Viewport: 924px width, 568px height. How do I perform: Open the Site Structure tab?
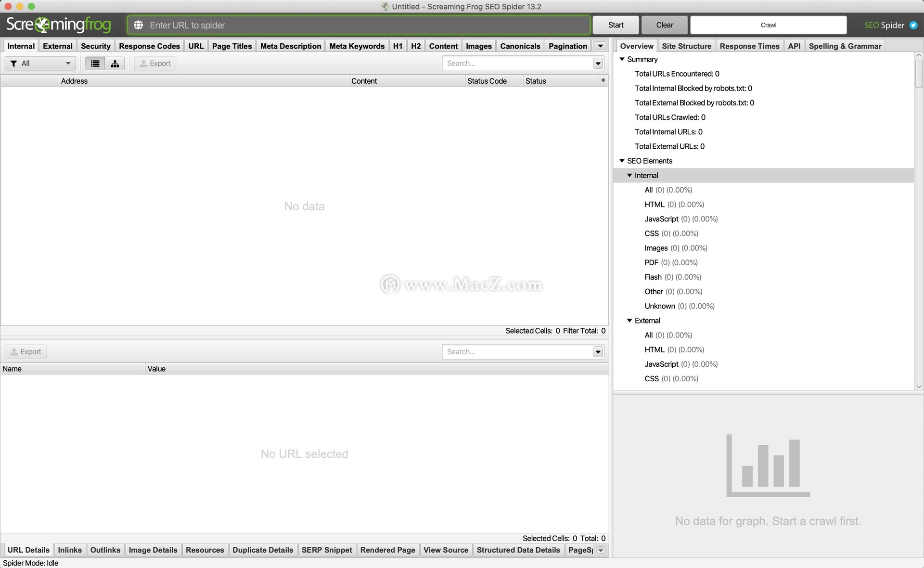coord(686,46)
